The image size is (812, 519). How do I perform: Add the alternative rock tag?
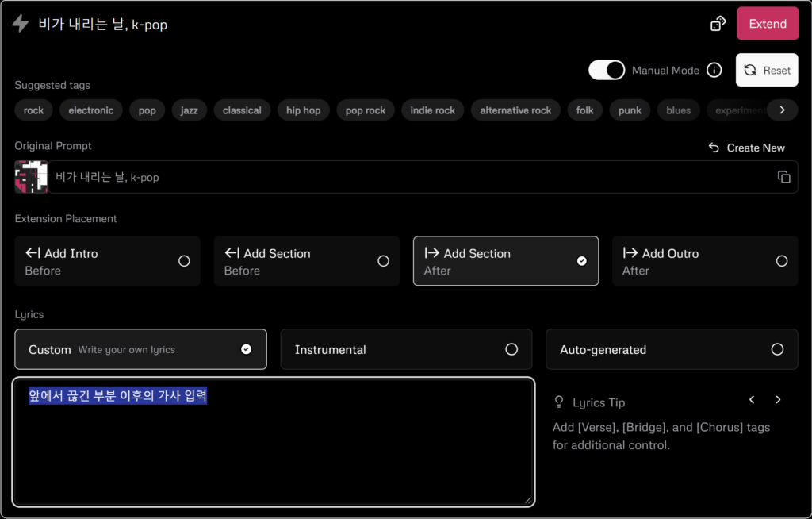pos(515,110)
